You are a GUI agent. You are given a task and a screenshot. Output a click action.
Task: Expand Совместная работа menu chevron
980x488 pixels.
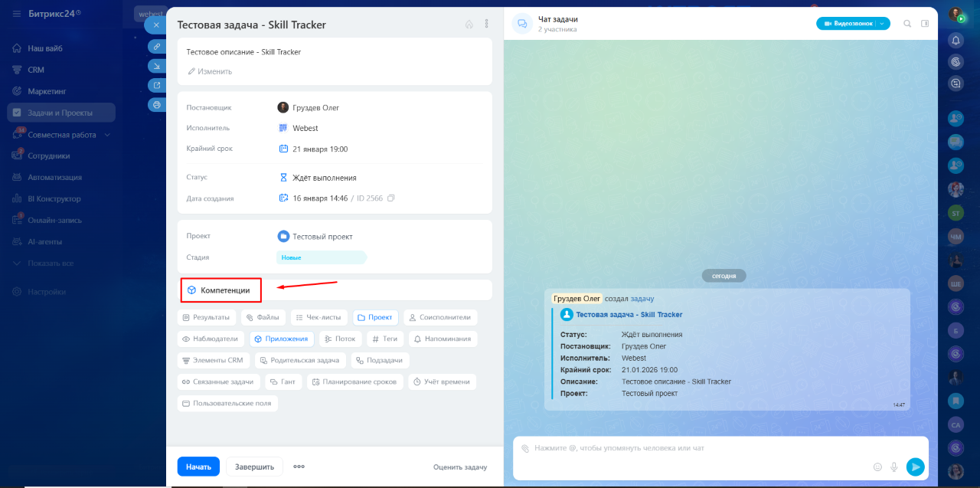(107, 135)
